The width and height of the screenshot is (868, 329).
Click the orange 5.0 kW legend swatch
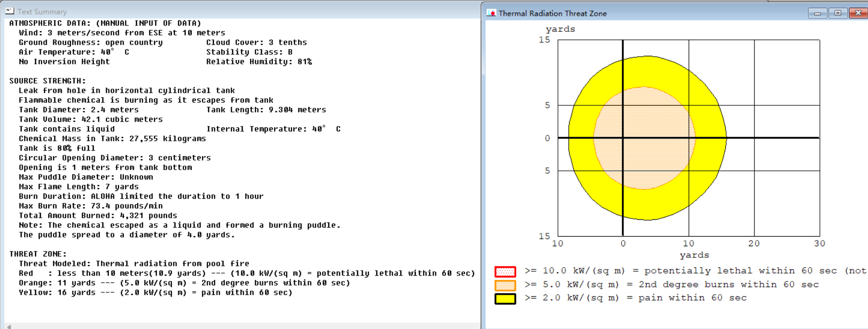pyautogui.click(x=505, y=285)
